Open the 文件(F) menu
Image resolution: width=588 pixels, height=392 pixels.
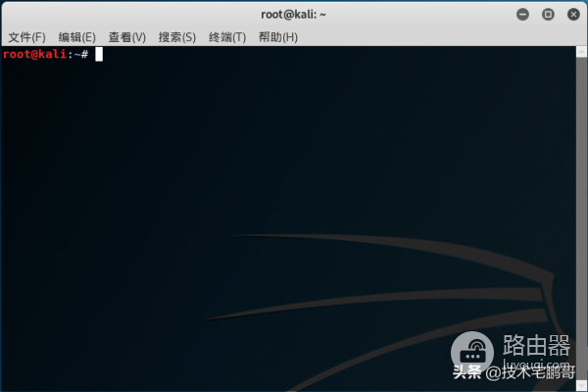(x=27, y=37)
